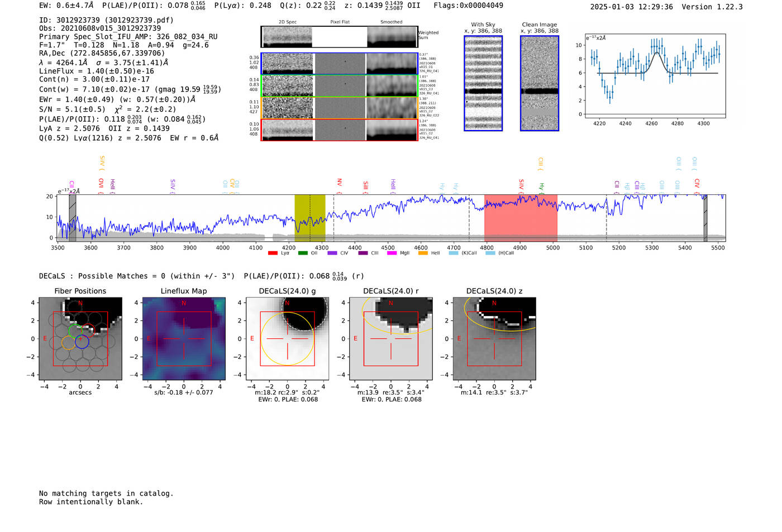This screenshot has height=532, width=782.
Task: Click 'No matching targets in catalog.' text
Action: pyautogui.click(x=106, y=493)
